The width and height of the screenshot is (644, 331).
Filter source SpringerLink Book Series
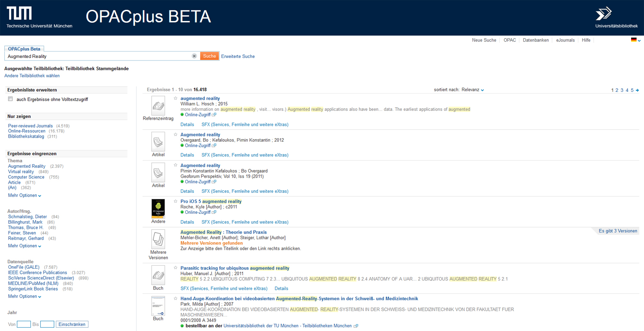pos(33,289)
